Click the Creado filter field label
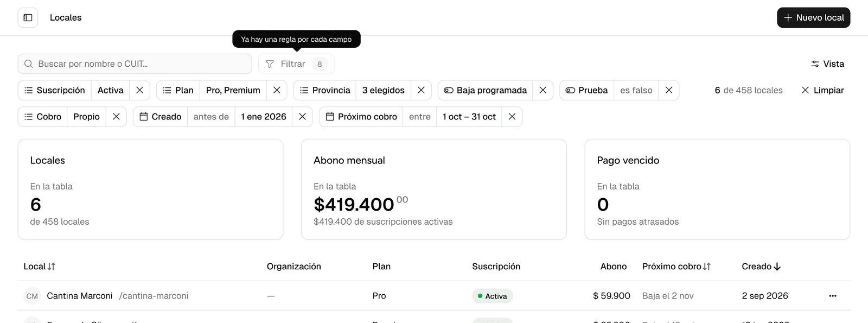The height and width of the screenshot is (323, 868). pyautogui.click(x=161, y=117)
